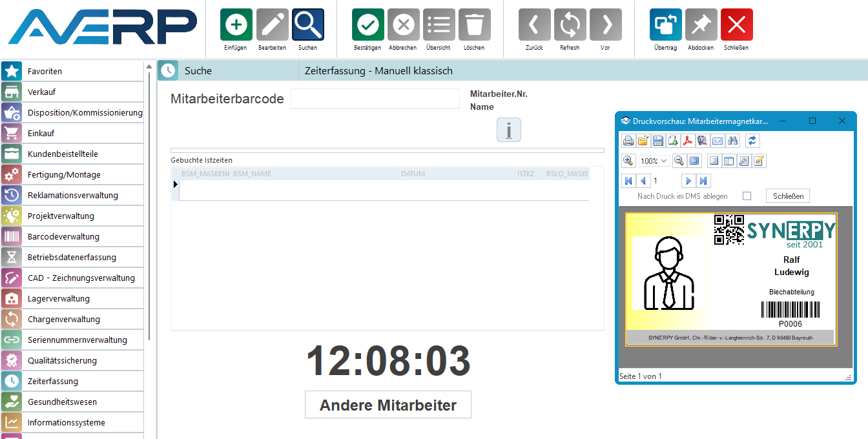This screenshot has width=868, height=439.
Task: Click the Löschen trash icon
Action: [474, 25]
